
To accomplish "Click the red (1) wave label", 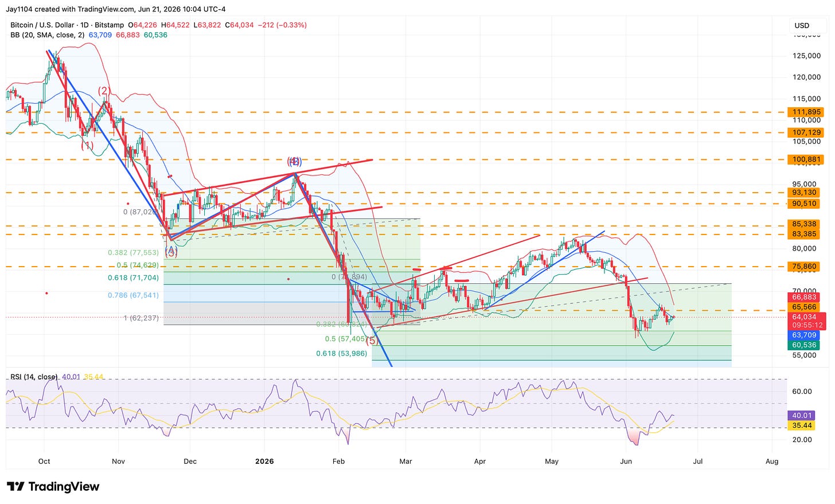I will [87, 146].
